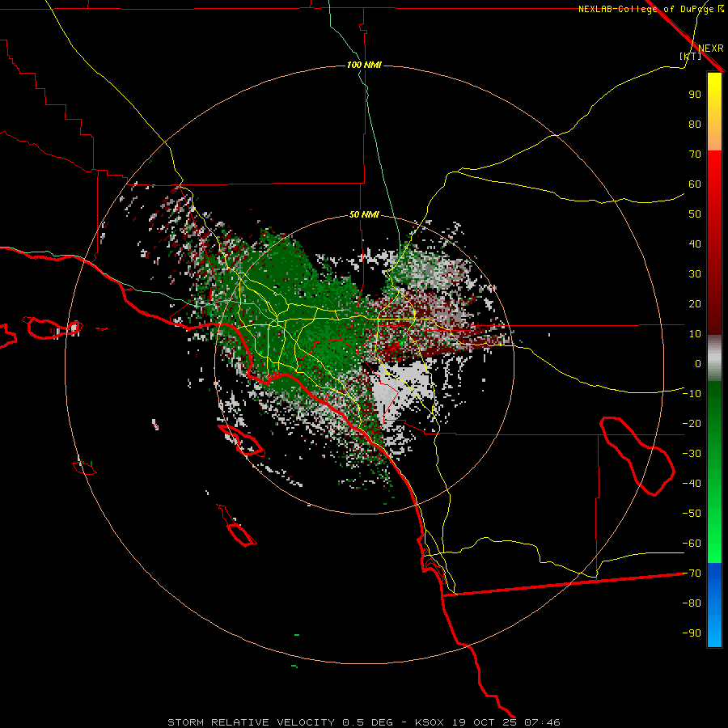The height and width of the screenshot is (728, 728).
Task: Select the 0 value on velocity scale
Action: coord(698,364)
